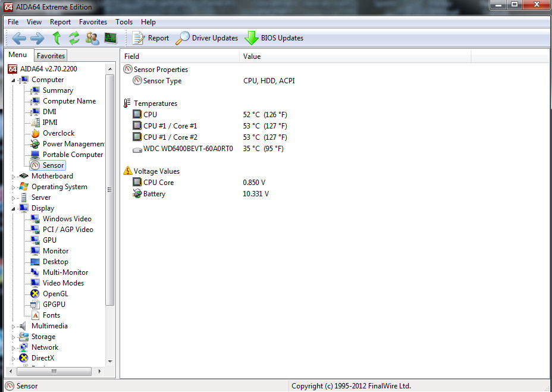Click the Refresh toolbar icon
552x392 pixels.
[74, 38]
